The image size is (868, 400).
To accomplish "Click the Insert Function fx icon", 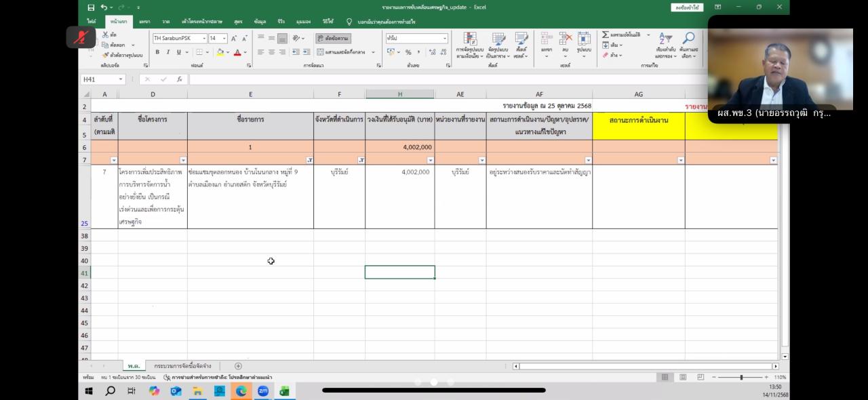I will click(180, 79).
